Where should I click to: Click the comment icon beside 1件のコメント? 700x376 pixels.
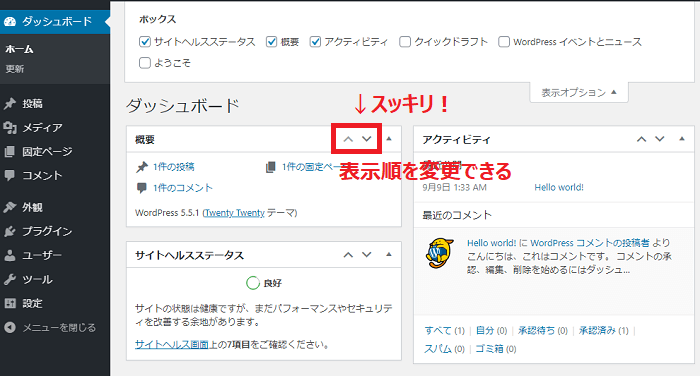point(142,188)
